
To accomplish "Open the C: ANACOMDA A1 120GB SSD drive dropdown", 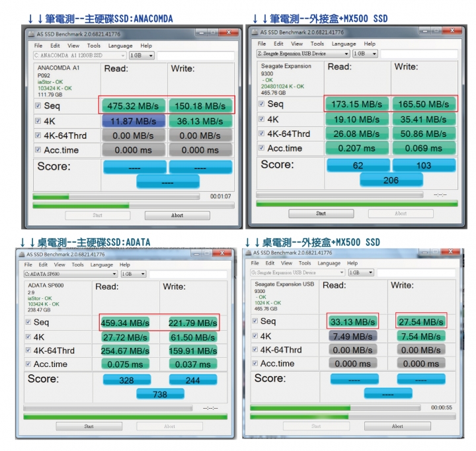I will click(x=79, y=56).
